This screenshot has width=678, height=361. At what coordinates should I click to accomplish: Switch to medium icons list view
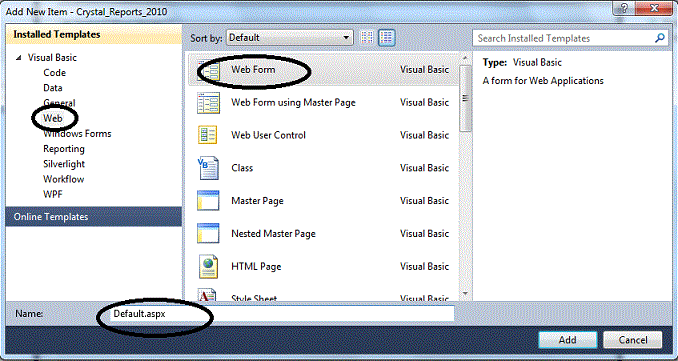click(387, 38)
